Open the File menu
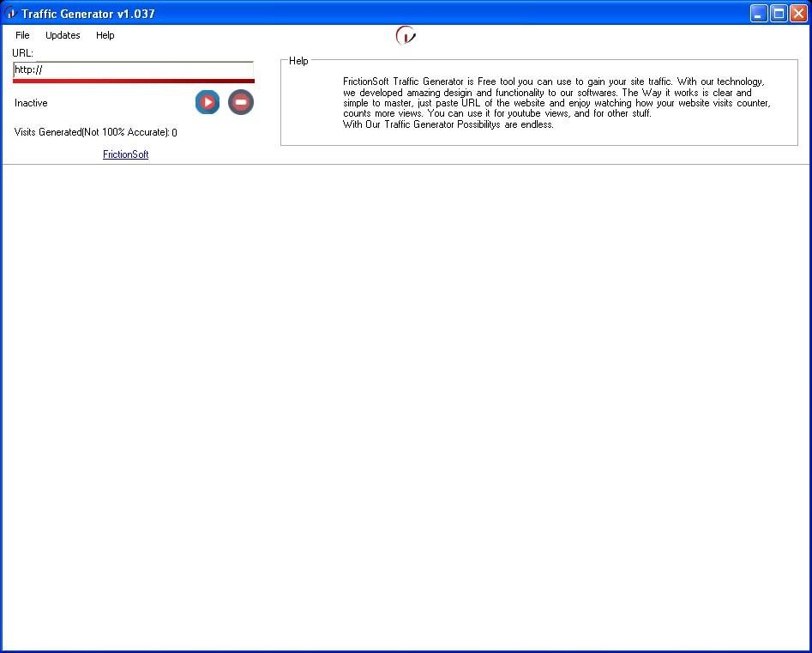The height and width of the screenshot is (653, 812). click(22, 35)
